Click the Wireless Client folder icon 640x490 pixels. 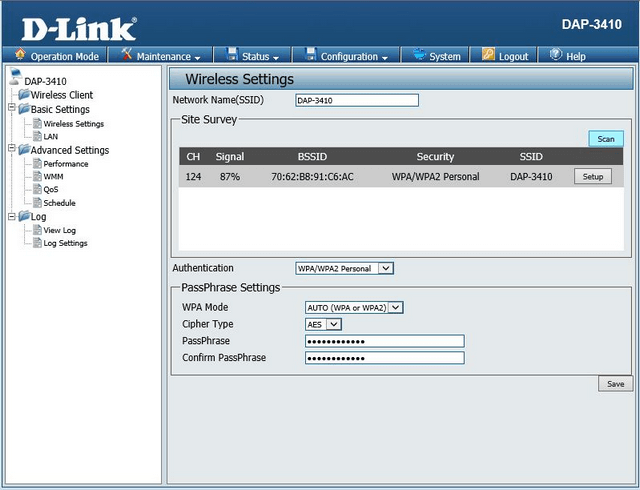pos(23,95)
